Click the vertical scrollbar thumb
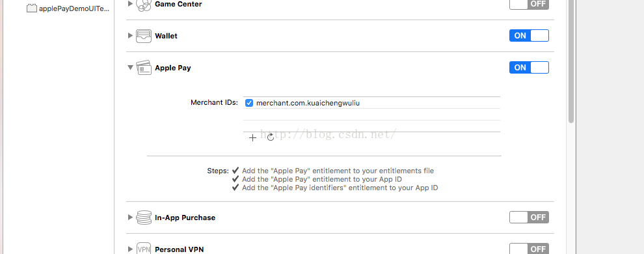 [x=571, y=61]
